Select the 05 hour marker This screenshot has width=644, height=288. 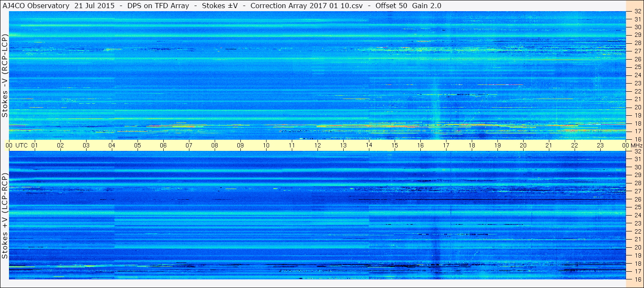pyautogui.click(x=138, y=145)
